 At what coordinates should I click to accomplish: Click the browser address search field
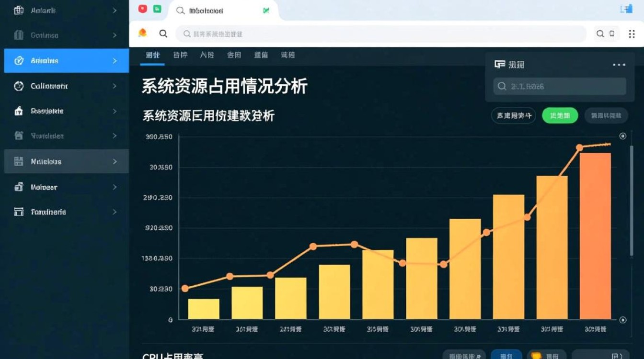point(381,34)
